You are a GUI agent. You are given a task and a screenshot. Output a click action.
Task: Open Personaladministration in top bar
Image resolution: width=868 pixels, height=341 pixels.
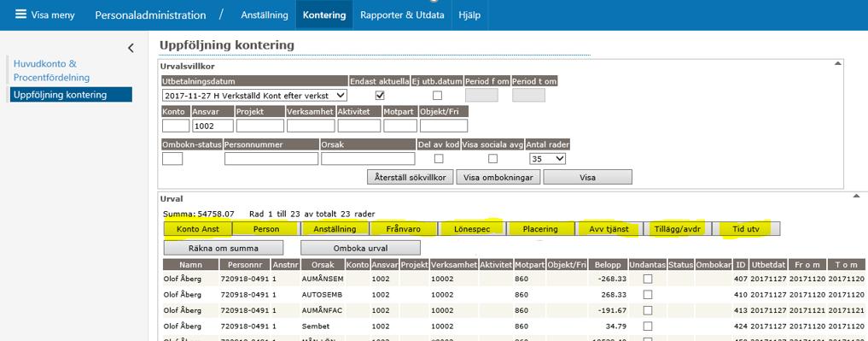coord(150,15)
